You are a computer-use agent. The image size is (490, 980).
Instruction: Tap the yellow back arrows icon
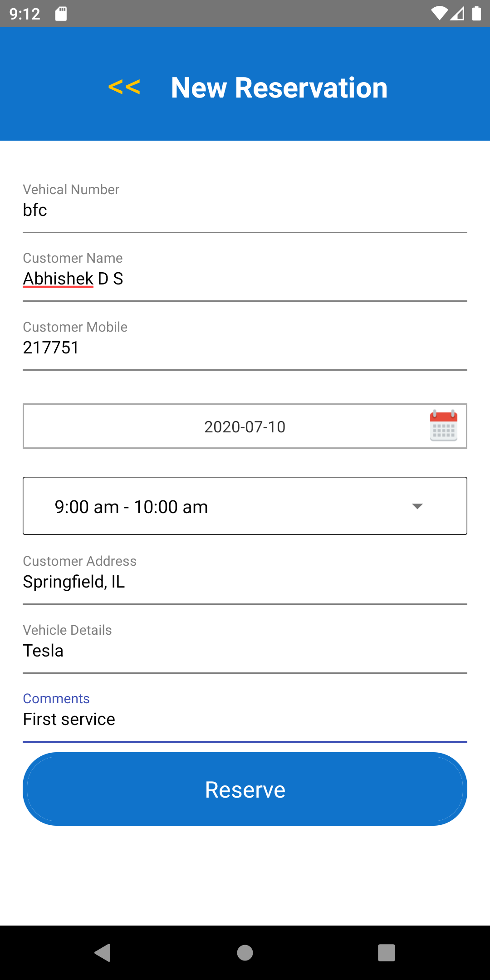tap(124, 87)
